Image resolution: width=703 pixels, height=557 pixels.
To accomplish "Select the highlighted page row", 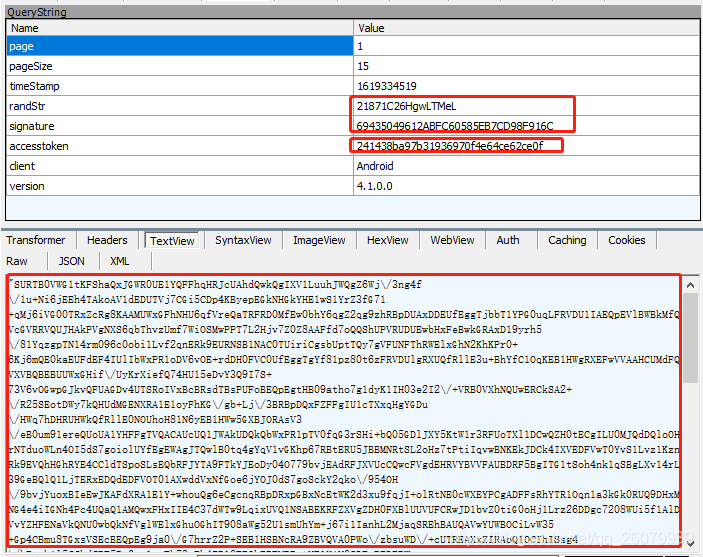I will [x=180, y=46].
